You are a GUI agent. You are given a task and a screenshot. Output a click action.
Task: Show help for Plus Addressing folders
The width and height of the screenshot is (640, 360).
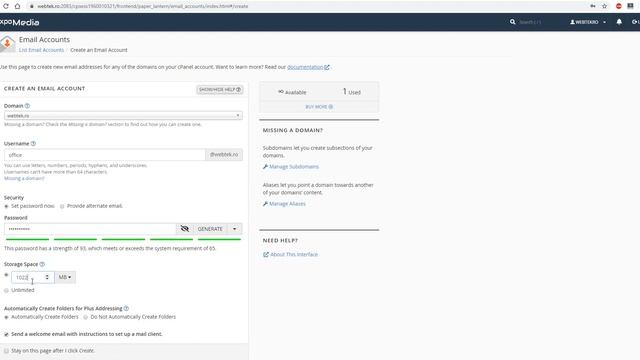tap(126, 308)
